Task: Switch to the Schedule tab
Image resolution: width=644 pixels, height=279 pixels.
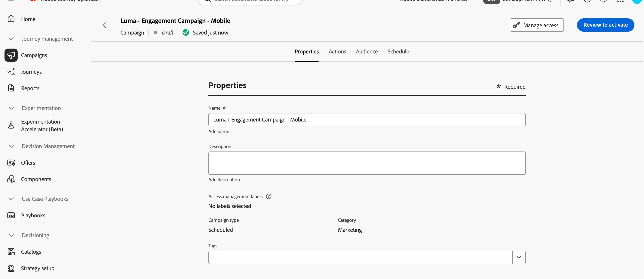Action: point(398,52)
